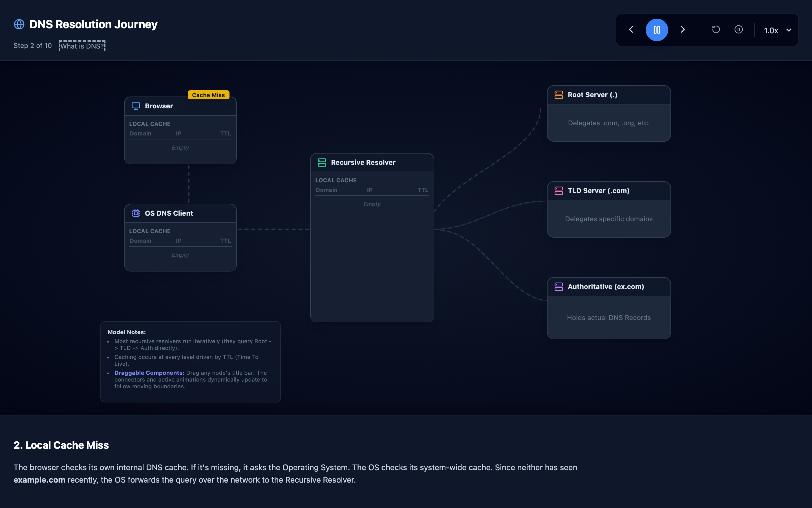The image size is (812, 508).
Task: Select the Browser node title
Action: 159,106
